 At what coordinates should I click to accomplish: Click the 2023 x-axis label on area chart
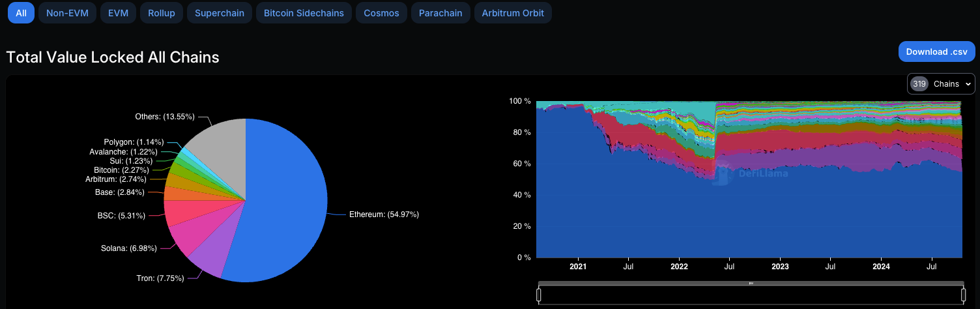pyautogui.click(x=780, y=267)
